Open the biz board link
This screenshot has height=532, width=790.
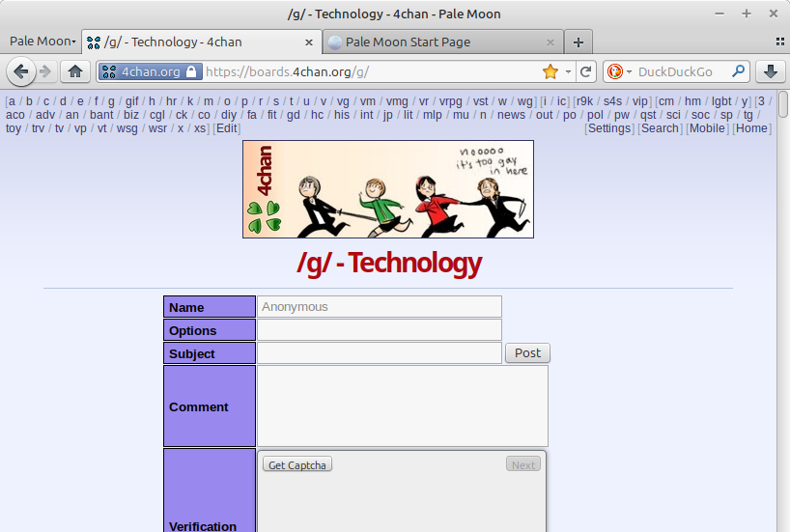pos(131,115)
